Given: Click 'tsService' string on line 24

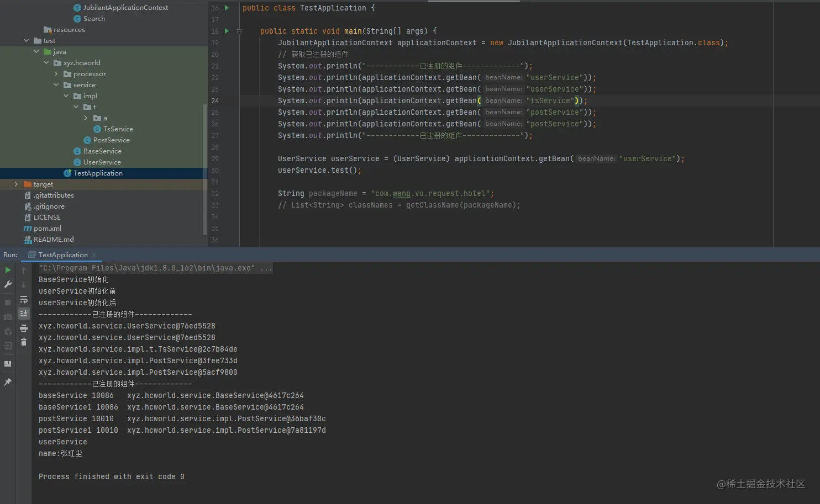Looking at the screenshot, I should (550, 100).
